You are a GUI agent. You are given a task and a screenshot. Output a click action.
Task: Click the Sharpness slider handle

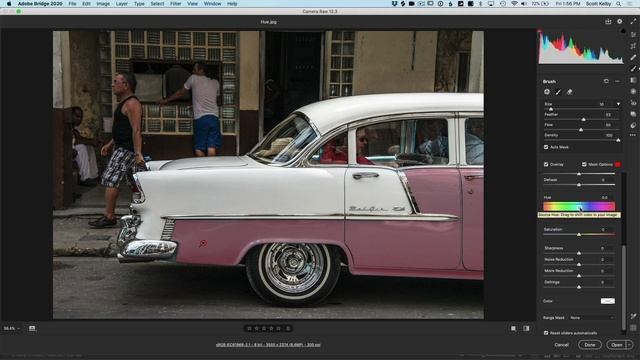coord(579,253)
